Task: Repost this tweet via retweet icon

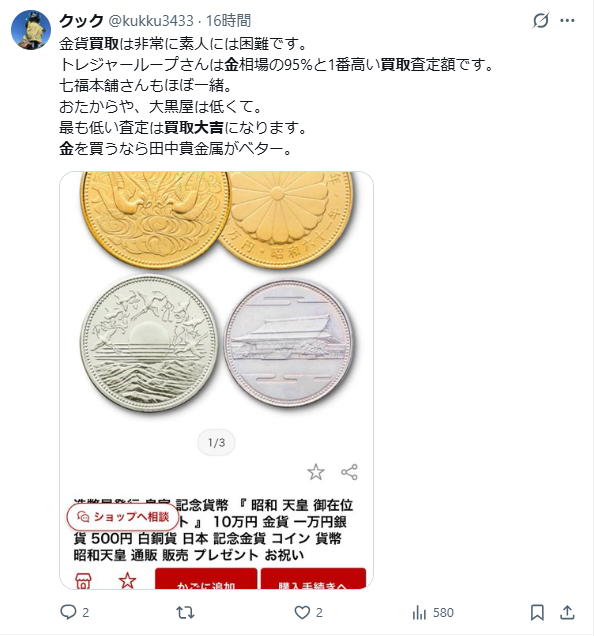Action: click(x=185, y=612)
